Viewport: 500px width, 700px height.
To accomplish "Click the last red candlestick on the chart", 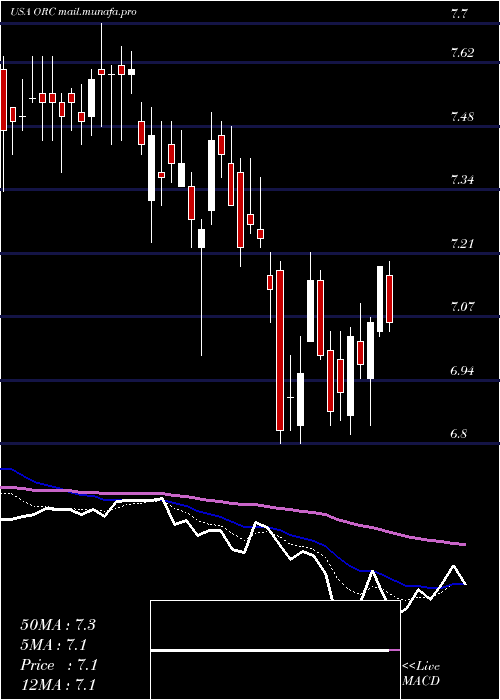I will point(389,299).
